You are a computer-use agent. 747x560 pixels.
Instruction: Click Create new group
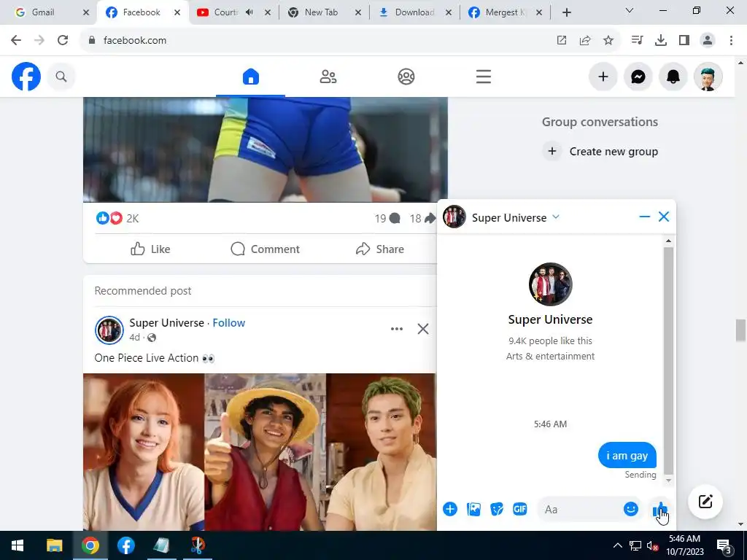[x=600, y=152]
